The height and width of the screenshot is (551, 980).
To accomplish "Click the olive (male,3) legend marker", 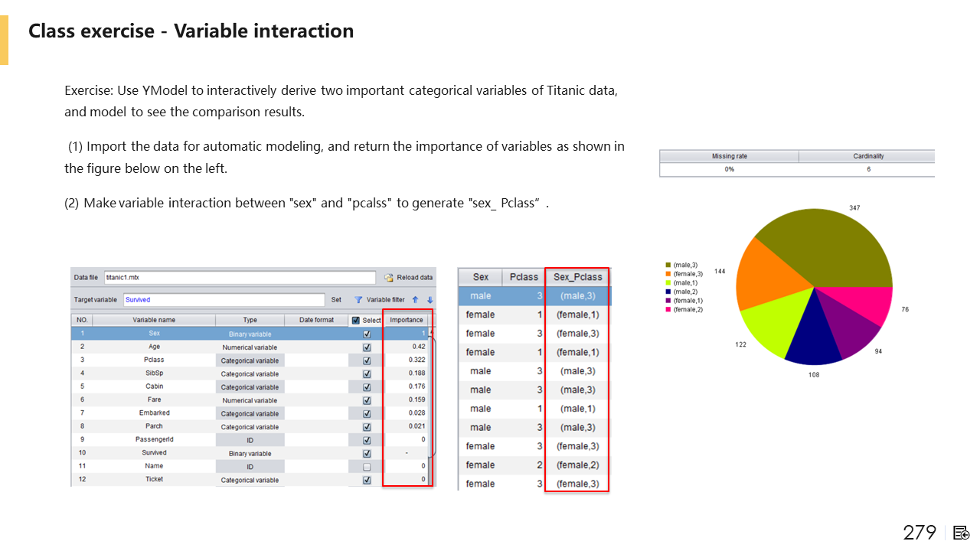I will tap(668, 265).
